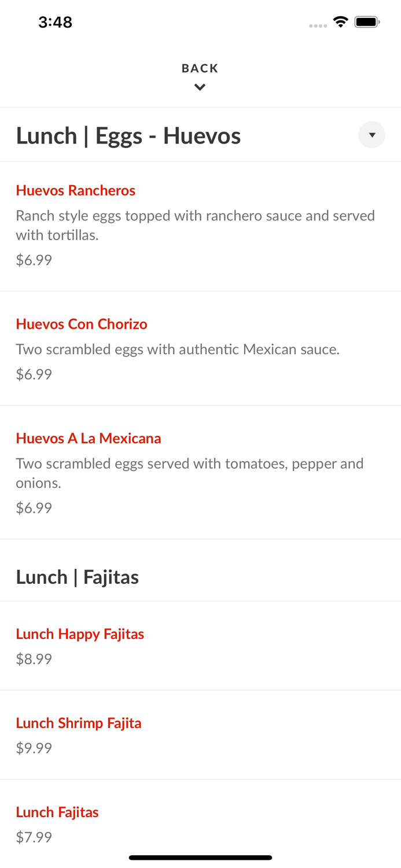Open Huevos A La Mexicana details
The width and height of the screenshot is (401, 868).
click(89, 438)
